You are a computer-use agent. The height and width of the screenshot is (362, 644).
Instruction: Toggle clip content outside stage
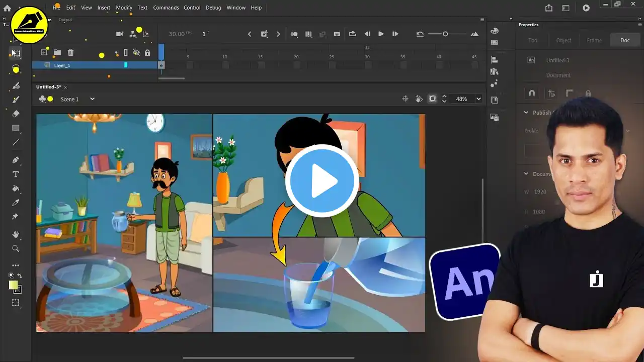432,99
